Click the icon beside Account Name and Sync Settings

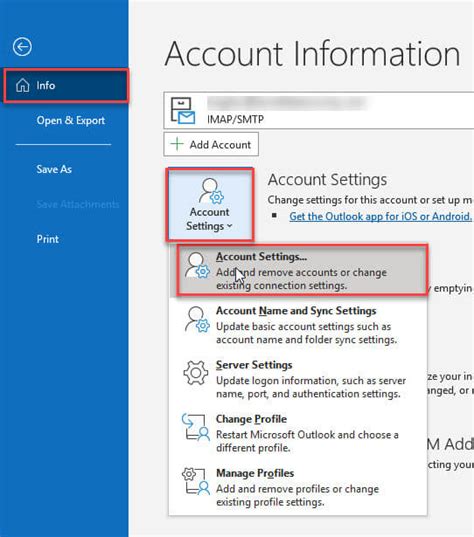197,320
